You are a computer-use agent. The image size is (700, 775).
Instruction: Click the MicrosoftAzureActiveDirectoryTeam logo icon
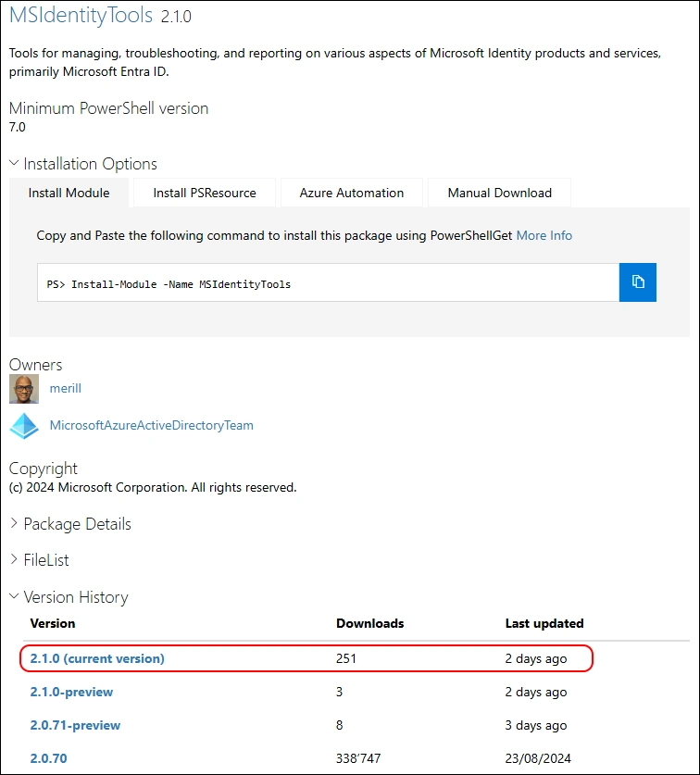click(x=24, y=426)
